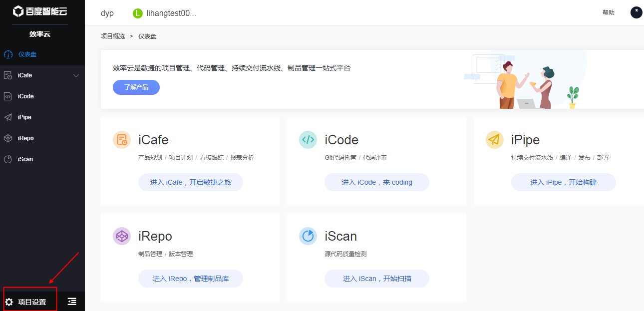Click the 效率云 title in the sidebar
This screenshot has width=644, height=311.
[40, 34]
